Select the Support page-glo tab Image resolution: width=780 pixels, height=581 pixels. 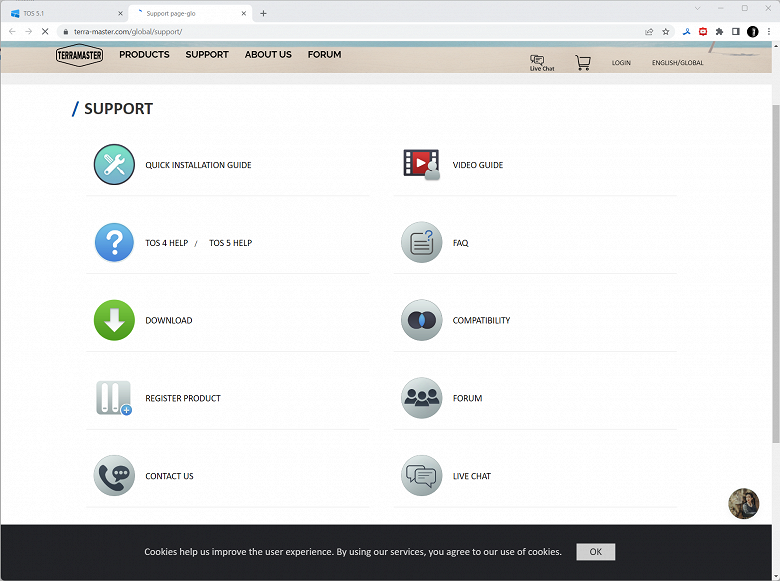click(x=189, y=13)
